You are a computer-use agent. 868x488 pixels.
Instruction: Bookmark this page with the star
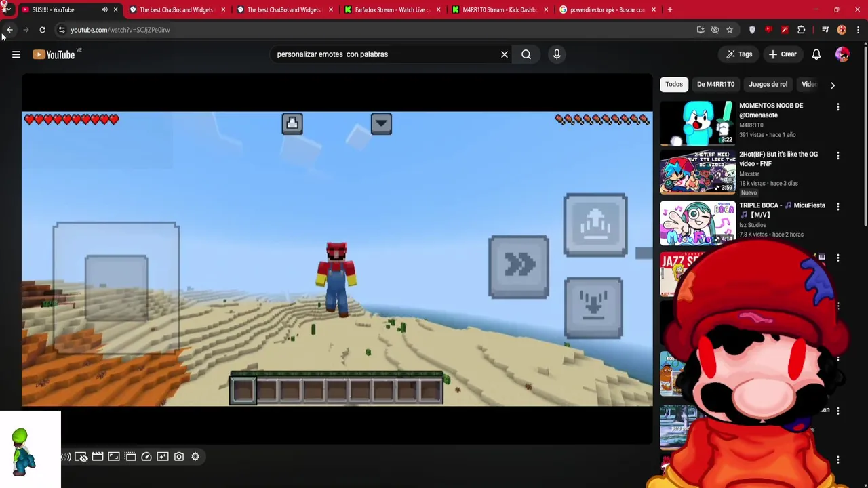730,30
